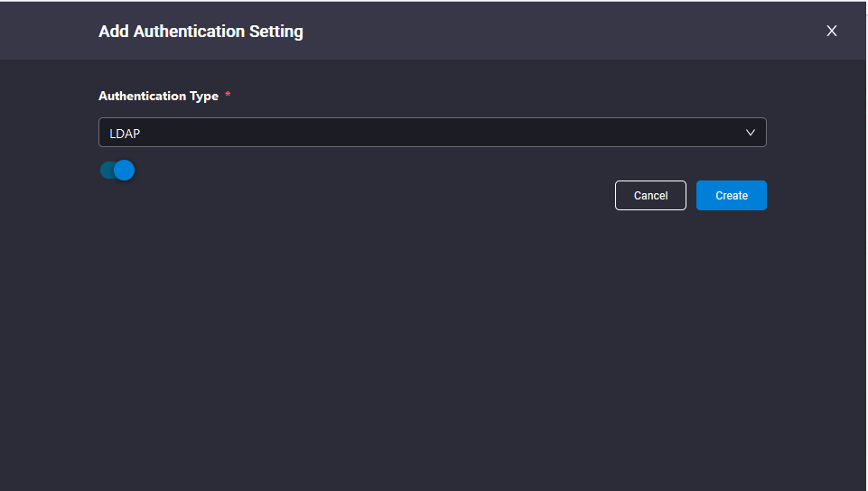Confirm the LDAP setting with Create
Image resolution: width=868 pixels, height=491 pixels.
tap(732, 195)
